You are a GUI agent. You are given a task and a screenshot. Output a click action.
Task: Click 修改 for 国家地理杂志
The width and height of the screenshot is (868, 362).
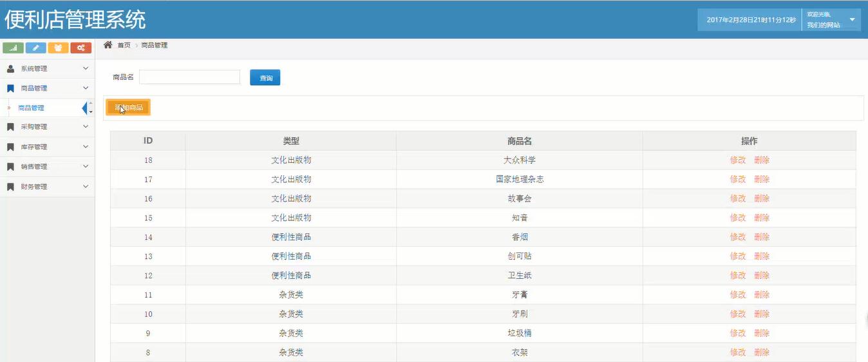click(x=738, y=179)
